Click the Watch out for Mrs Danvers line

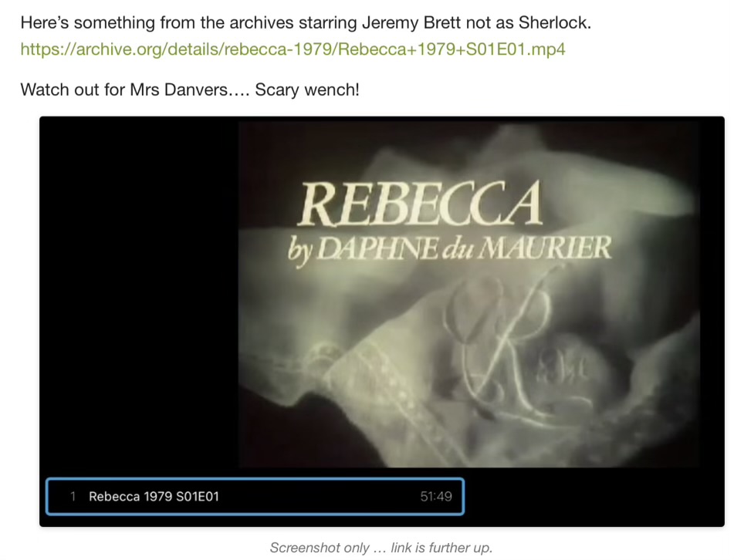190,89
